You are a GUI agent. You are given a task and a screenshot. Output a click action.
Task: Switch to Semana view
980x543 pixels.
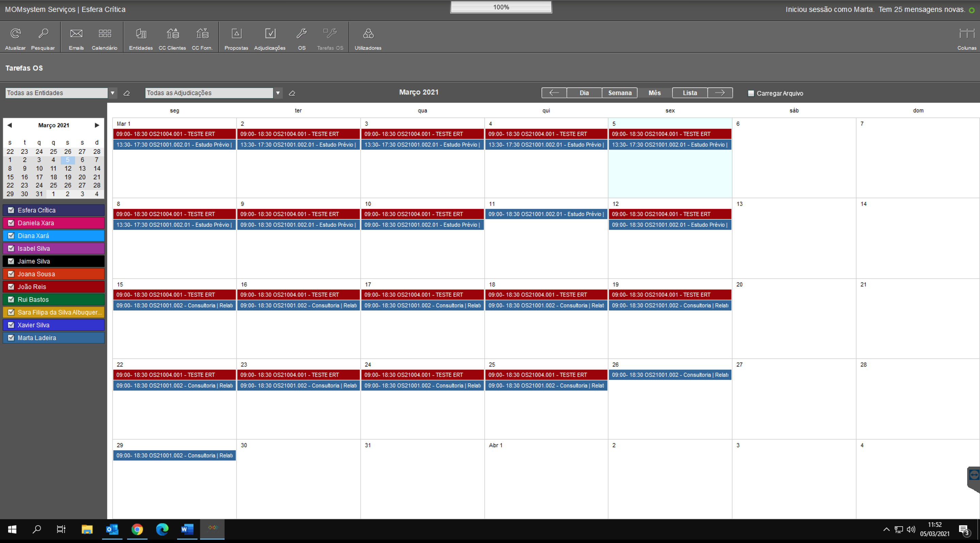619,93
